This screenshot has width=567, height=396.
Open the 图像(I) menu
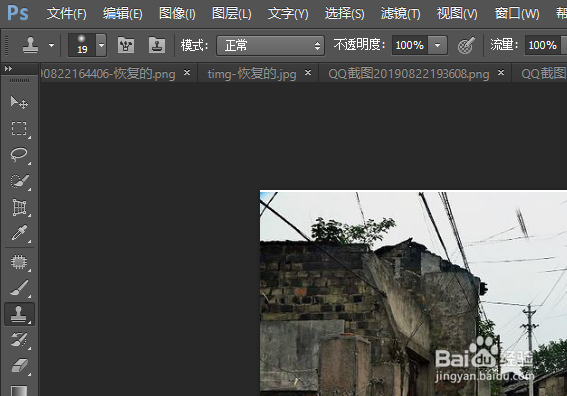177,14
